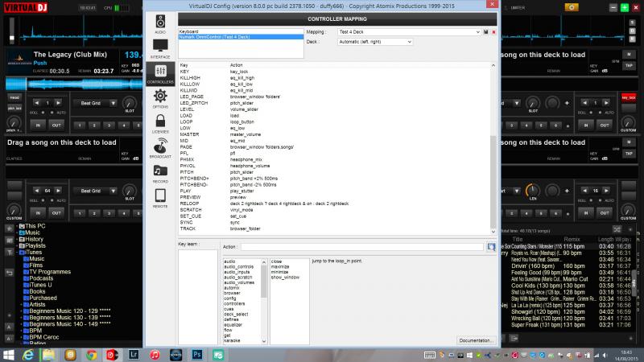
Task: Open the Record settings page
Action: (x=160, y=173)
